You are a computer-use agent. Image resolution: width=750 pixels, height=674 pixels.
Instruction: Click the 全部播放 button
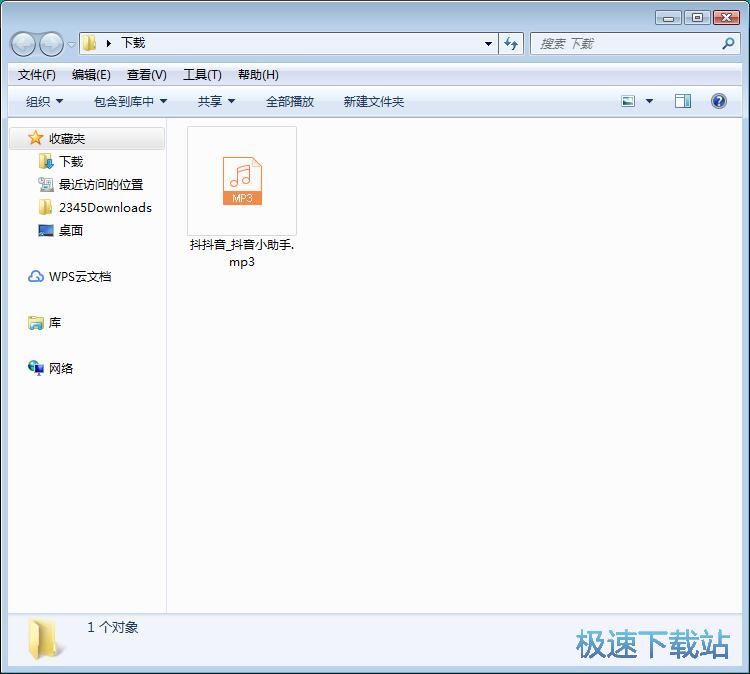coord(290,101)
